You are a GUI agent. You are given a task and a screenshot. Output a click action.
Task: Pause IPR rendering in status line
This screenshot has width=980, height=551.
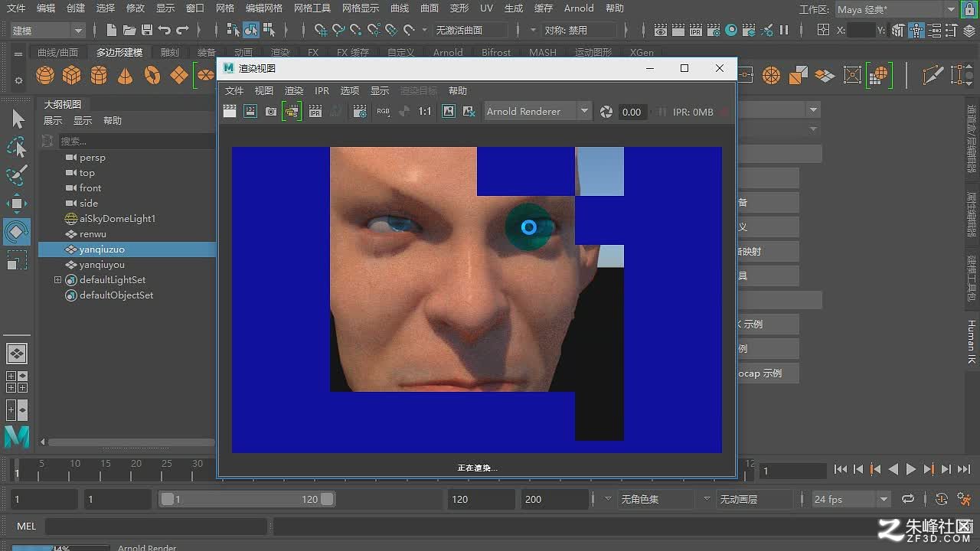tap(784, 30)
